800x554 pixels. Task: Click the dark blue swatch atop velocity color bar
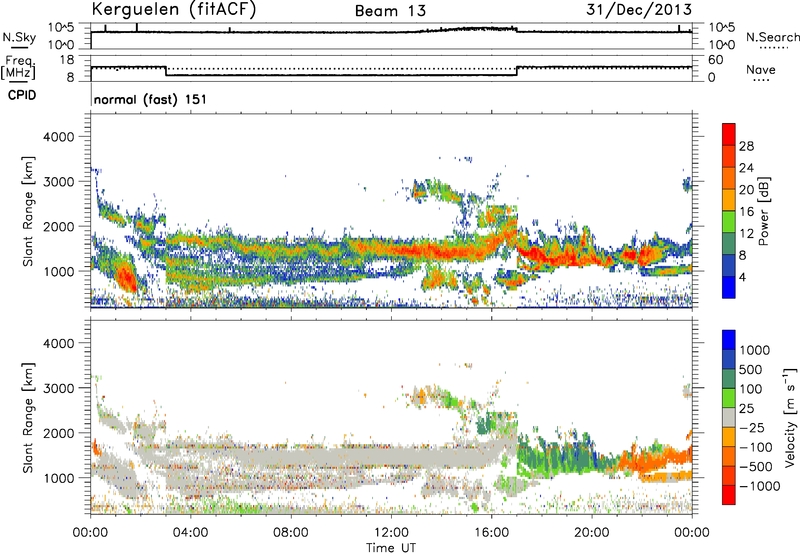tap(729, 340)
